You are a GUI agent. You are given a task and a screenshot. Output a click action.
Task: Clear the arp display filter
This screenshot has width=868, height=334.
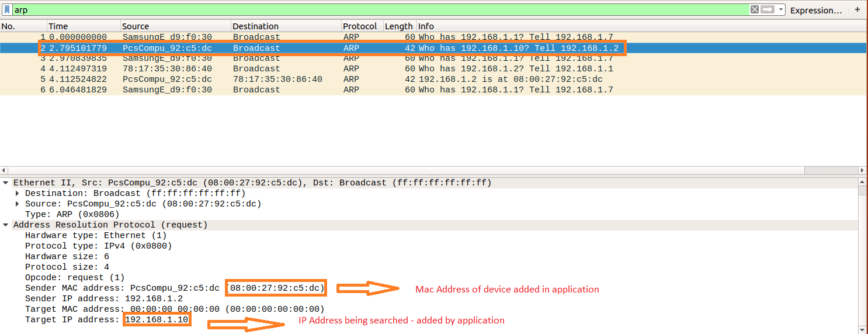tap(755, 9)
